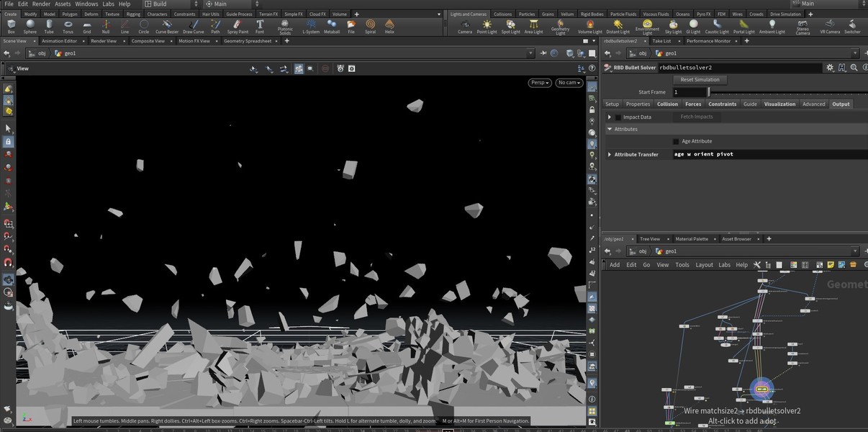Viewport: 868px width, 432px height.
Task: Toggle the Impact Data checkbox
Action: tap(618, 117)
